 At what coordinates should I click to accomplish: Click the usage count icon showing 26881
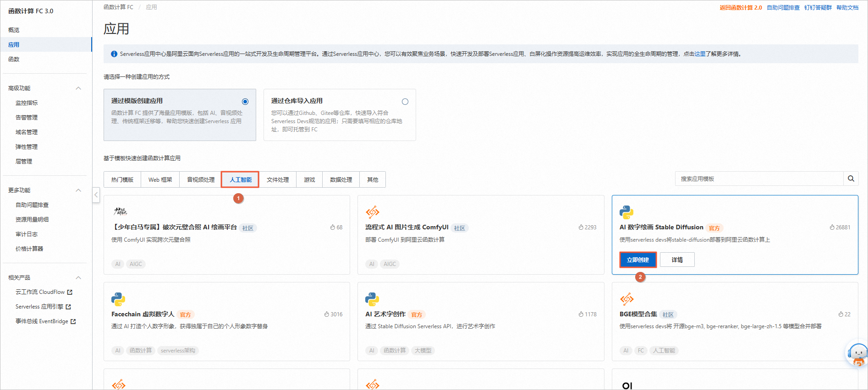(x=832, y=227)
